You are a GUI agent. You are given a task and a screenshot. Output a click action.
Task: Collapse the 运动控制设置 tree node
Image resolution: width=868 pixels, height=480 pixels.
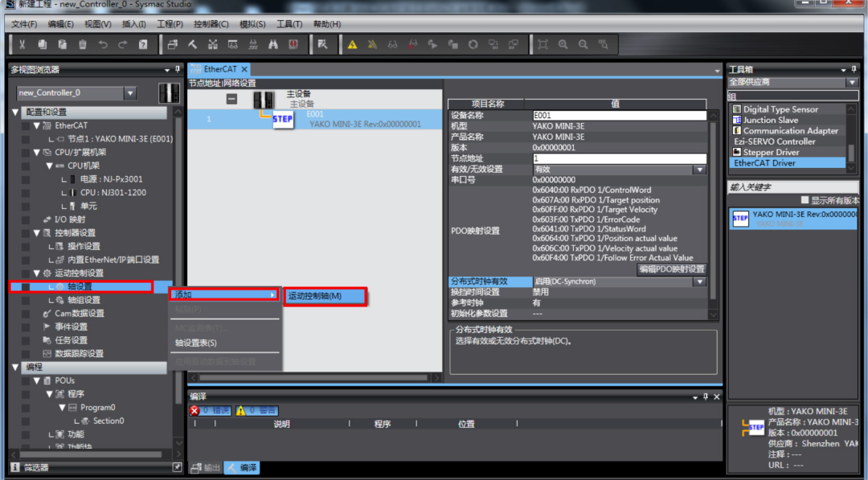(x=36, y=273)
